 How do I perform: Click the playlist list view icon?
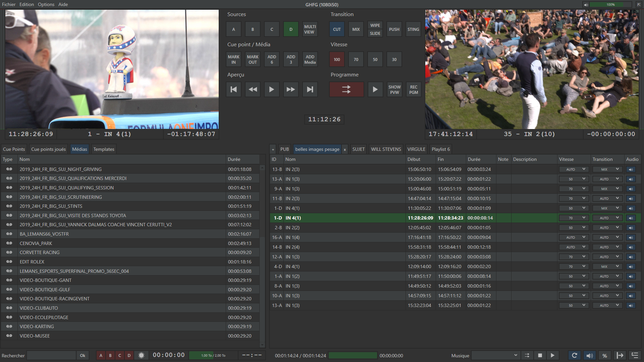pyautogui.click(x=635, y=355)
